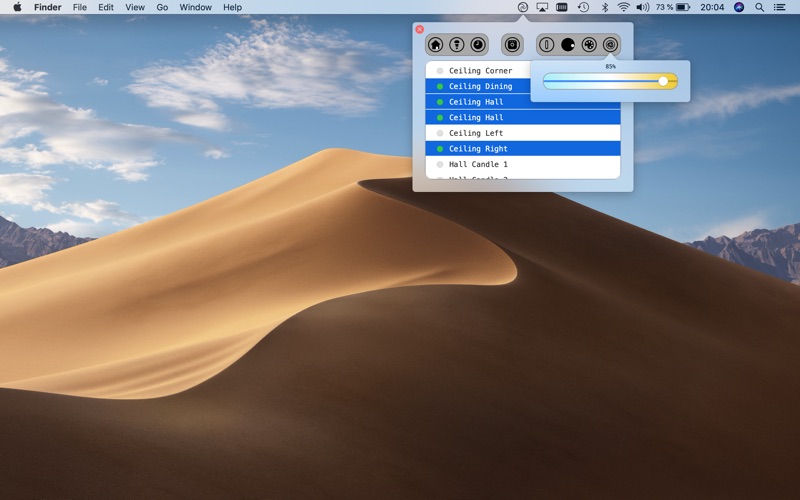Open the color palette icon
Screen dimensions: 800x500
point(589,45)
